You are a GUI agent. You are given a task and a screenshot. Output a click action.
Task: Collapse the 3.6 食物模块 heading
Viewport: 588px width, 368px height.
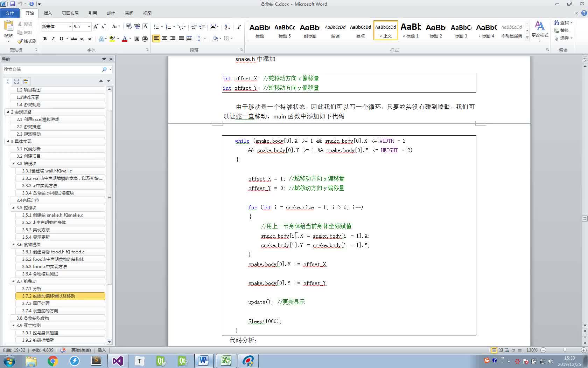pos(13,244)
